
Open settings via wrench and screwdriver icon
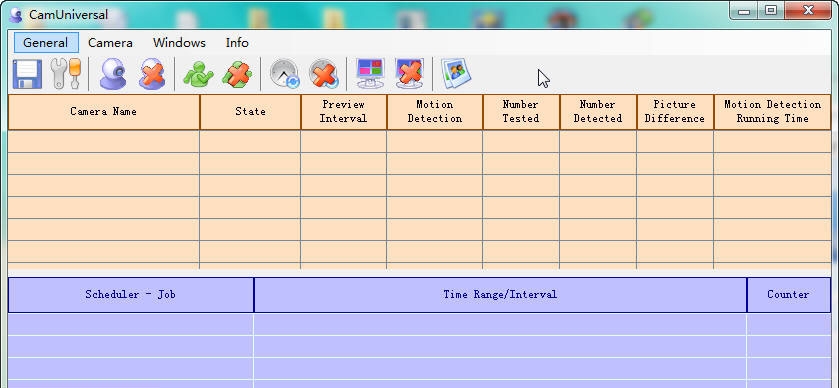click(x=65, y=74)
